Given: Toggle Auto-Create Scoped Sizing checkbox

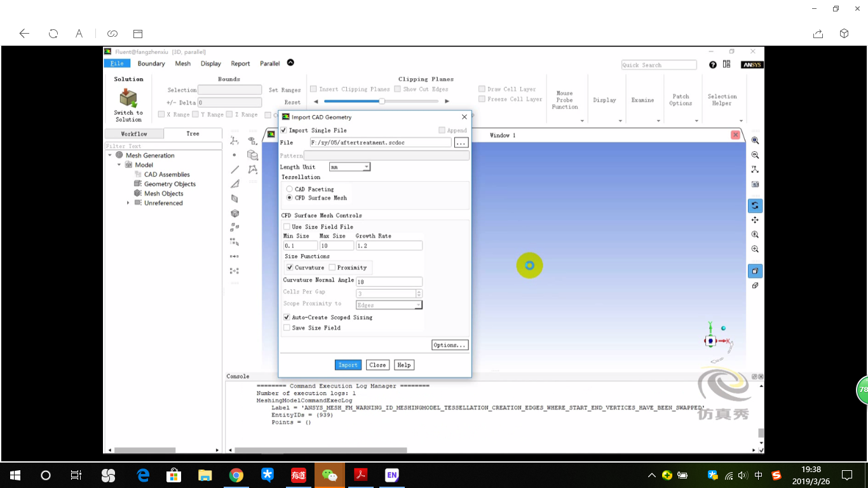Looking at the screenshot, I should click(x=287, y=317).
